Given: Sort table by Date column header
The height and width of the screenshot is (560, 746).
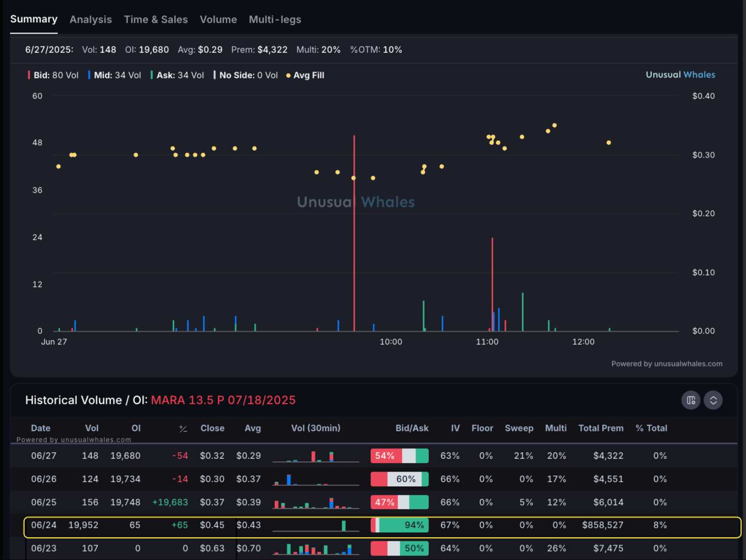Looking at the screenshot, I should [x=41, y=428].
